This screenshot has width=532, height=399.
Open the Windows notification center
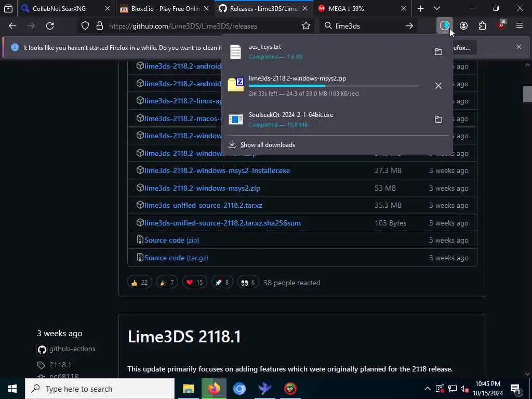point(515,389)
